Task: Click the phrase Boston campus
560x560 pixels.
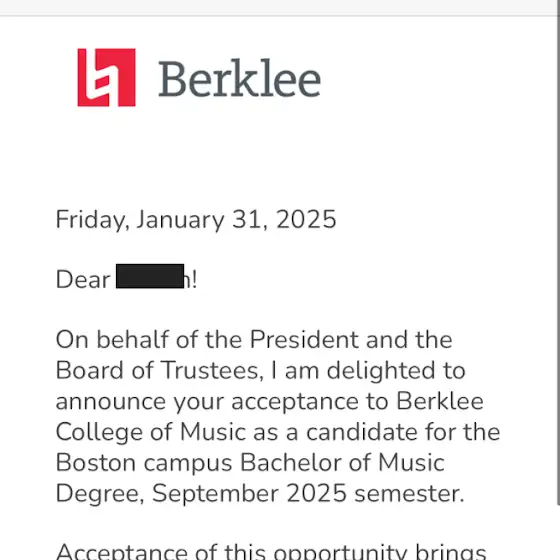Action: click(144, 463)
